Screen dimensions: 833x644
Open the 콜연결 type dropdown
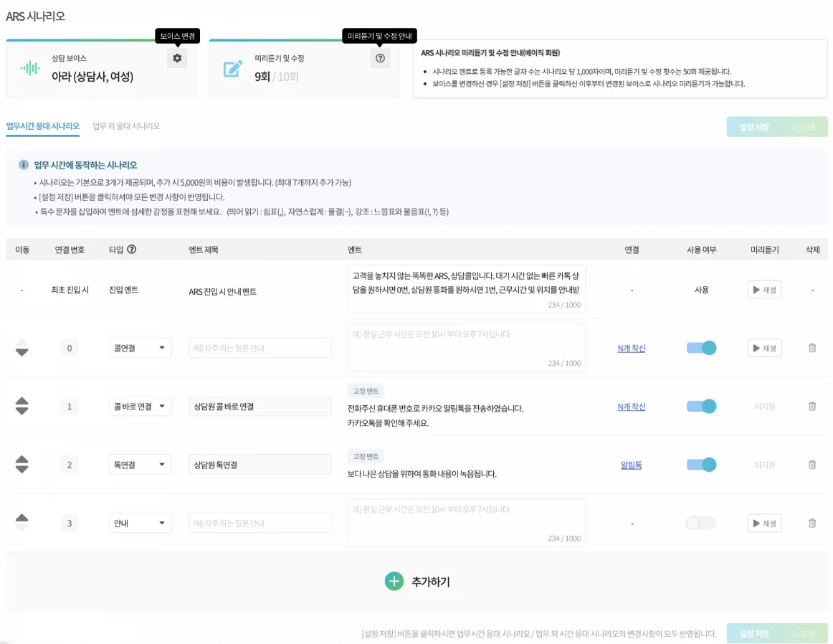tap(140, 348)
